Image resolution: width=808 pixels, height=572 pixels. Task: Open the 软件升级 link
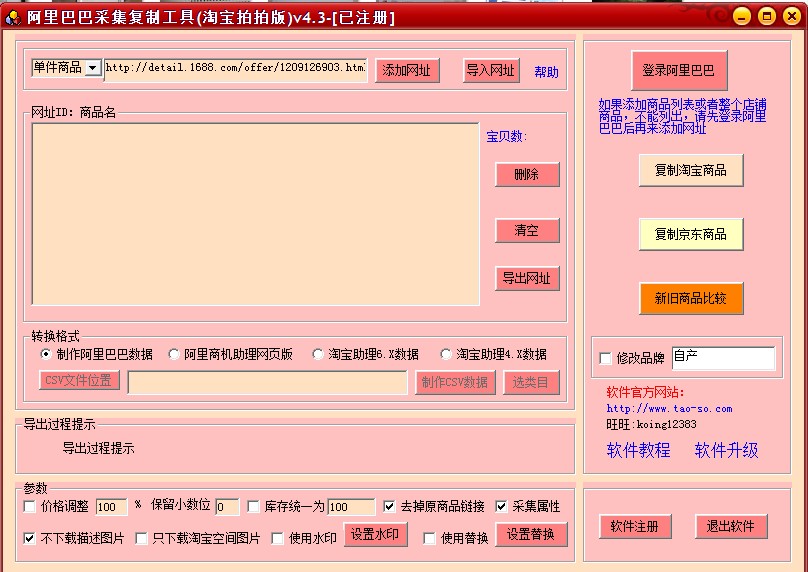tap(727, 450)
